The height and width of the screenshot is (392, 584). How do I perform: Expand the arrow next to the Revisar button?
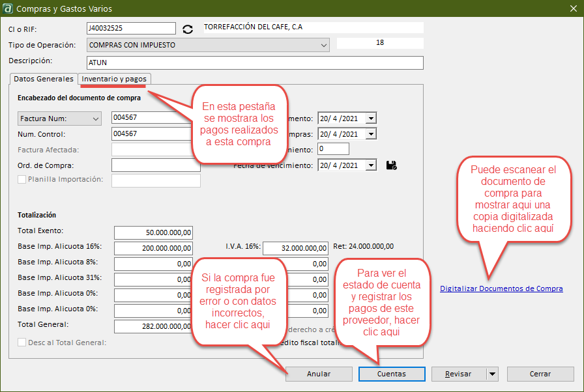coord(492,374)
